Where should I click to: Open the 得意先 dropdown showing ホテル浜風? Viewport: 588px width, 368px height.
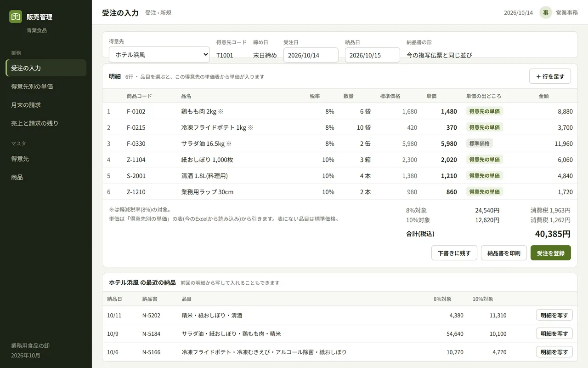point(159,55)
